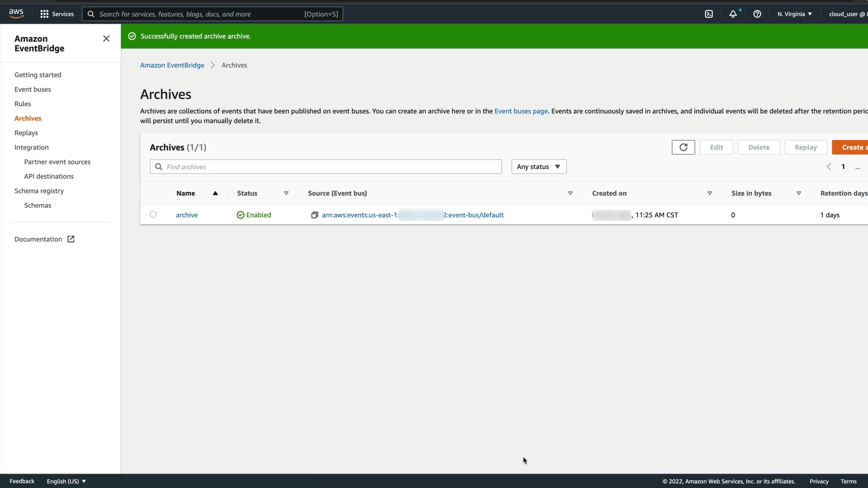Open the notifications bell icon

click(x=733, y=14)
